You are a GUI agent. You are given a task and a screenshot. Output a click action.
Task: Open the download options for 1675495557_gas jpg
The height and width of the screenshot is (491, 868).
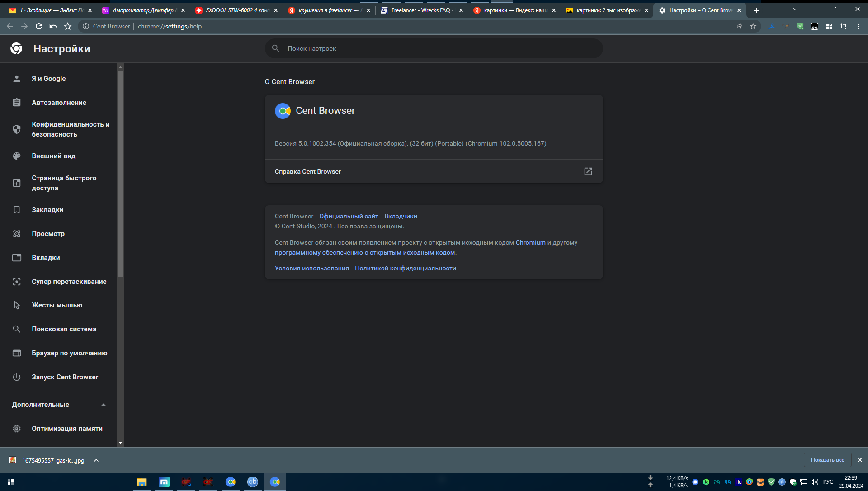click(96, 460)
